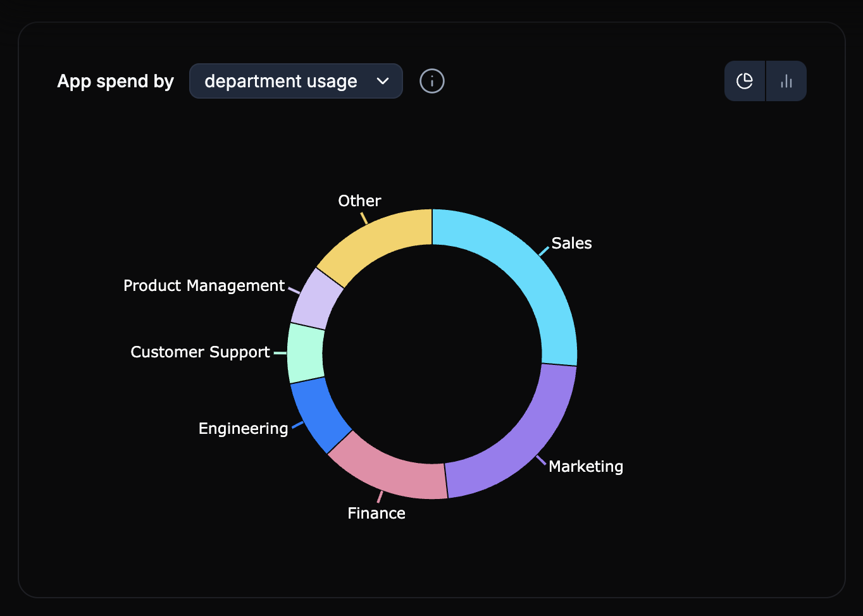Screen dimensions: 863x616
Task: Click the Other chart label
Action: (359, 201)
